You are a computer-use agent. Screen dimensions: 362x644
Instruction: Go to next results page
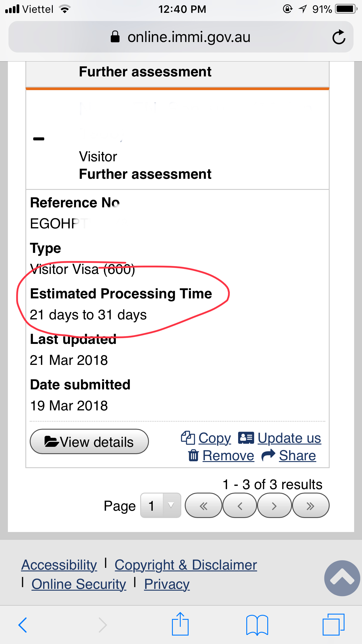pyautogui.click(x=274, y=505)
